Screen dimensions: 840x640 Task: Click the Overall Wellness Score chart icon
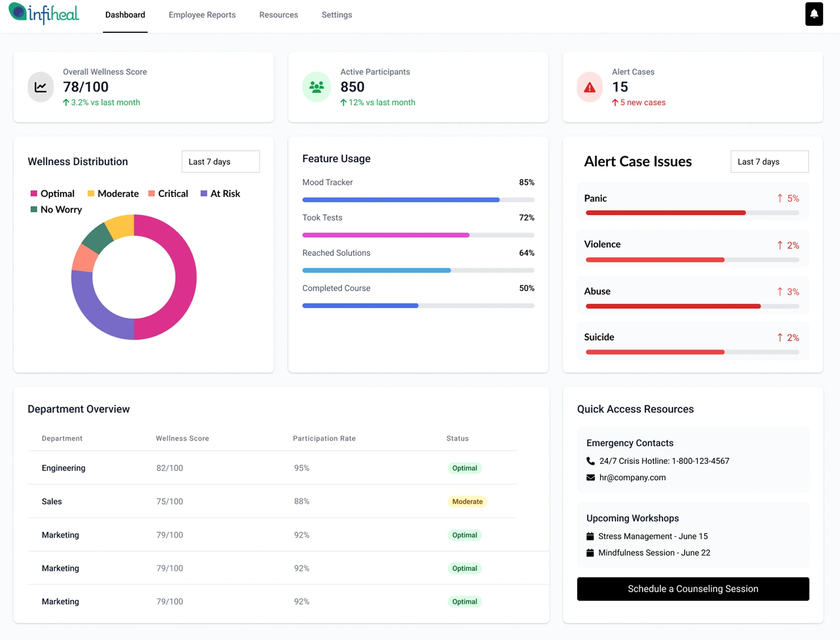(40, 87)
